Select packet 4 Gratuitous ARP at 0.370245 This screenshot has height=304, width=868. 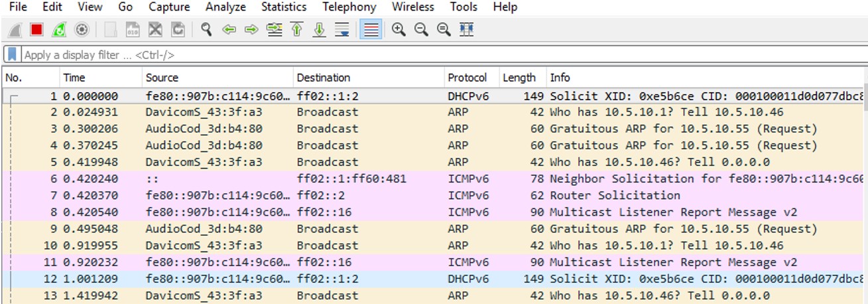(432, 145)
